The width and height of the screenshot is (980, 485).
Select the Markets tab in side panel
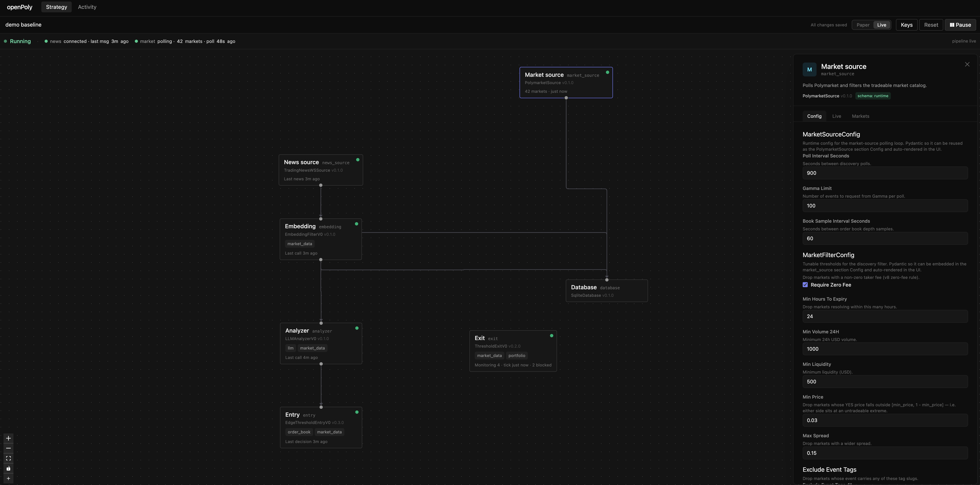(861, 116)
